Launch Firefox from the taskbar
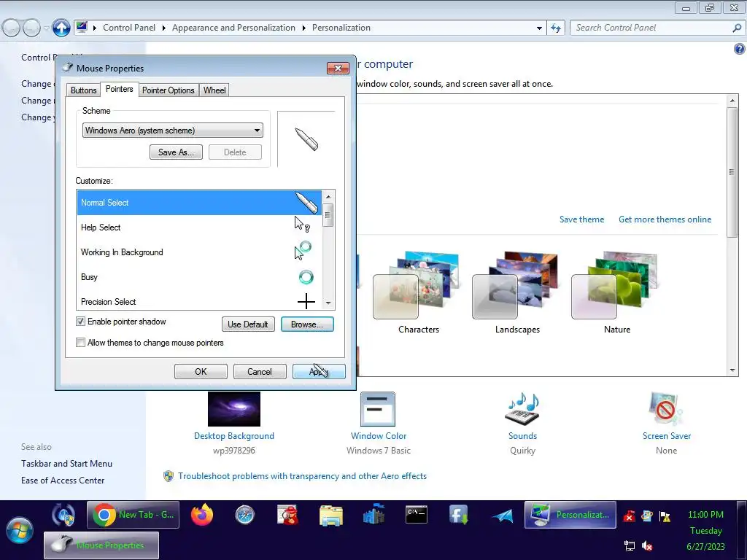 point(202,515)
